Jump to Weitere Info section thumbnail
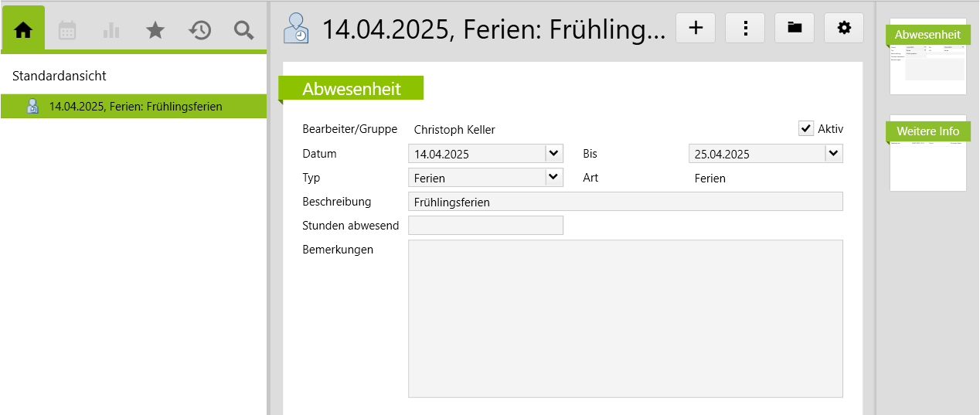980x415 pixels. coord(927,153)
